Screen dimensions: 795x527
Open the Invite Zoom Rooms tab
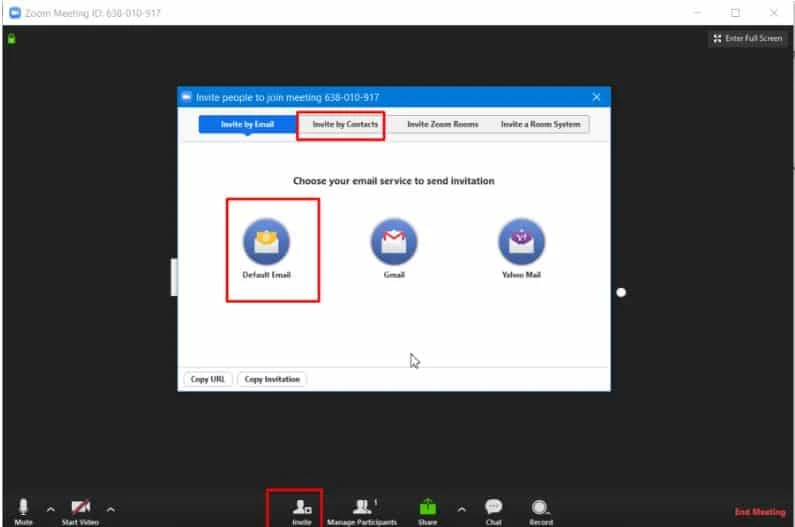pyautogui.click(x=443, y=124)
